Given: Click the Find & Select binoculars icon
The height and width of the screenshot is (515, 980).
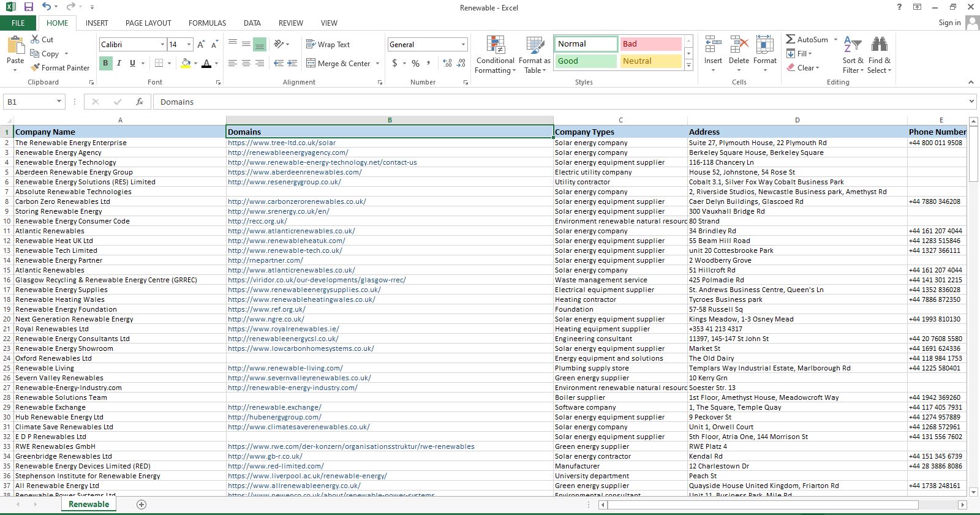Looking at the screenshot, I should [x=879, y=46].
